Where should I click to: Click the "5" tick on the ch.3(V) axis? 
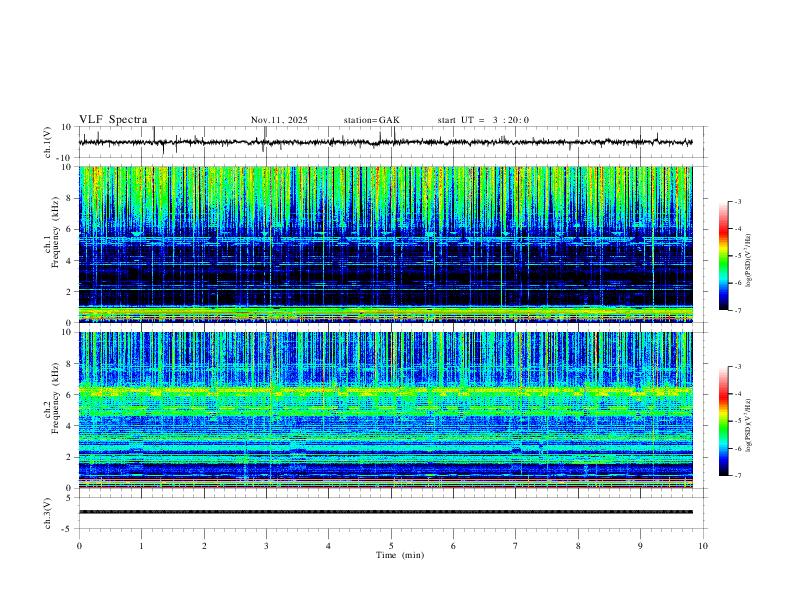point(70,498)
